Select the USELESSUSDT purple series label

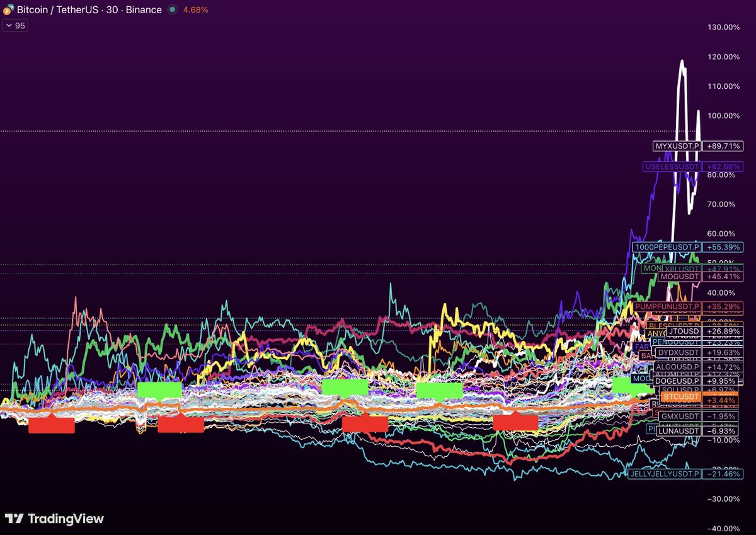tap(672, 167)
